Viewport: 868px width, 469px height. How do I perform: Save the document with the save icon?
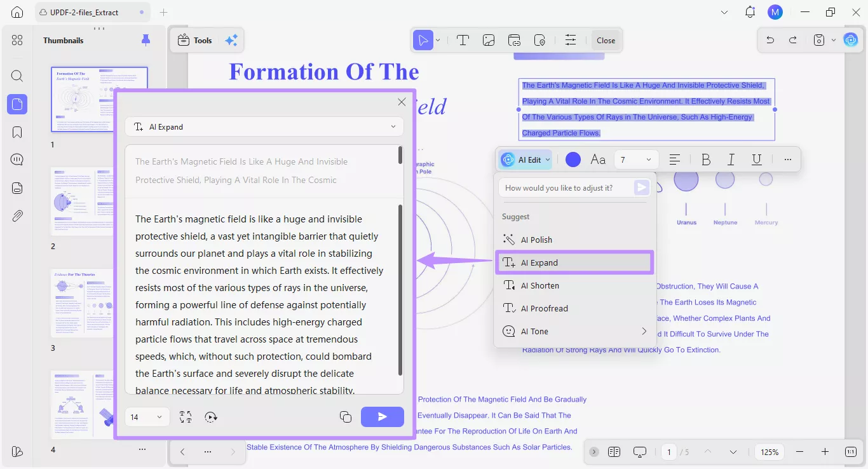[819, 40]
